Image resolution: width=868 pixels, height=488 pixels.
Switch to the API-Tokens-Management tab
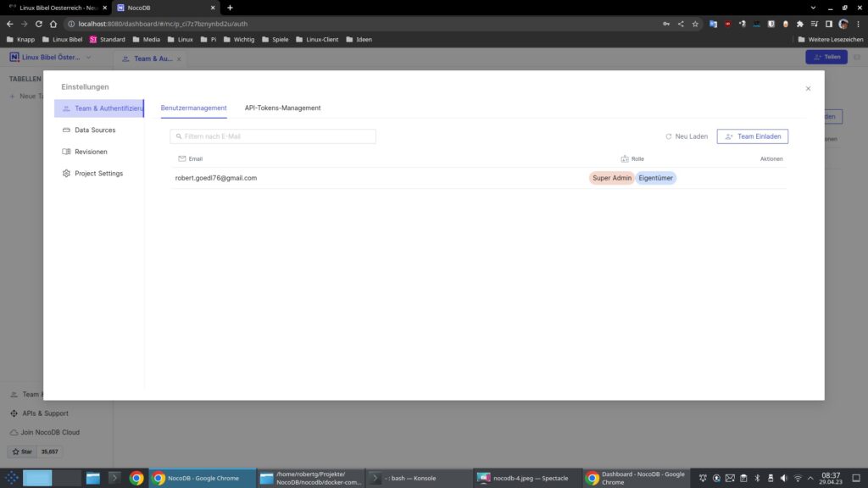click(x=282, y=108)
